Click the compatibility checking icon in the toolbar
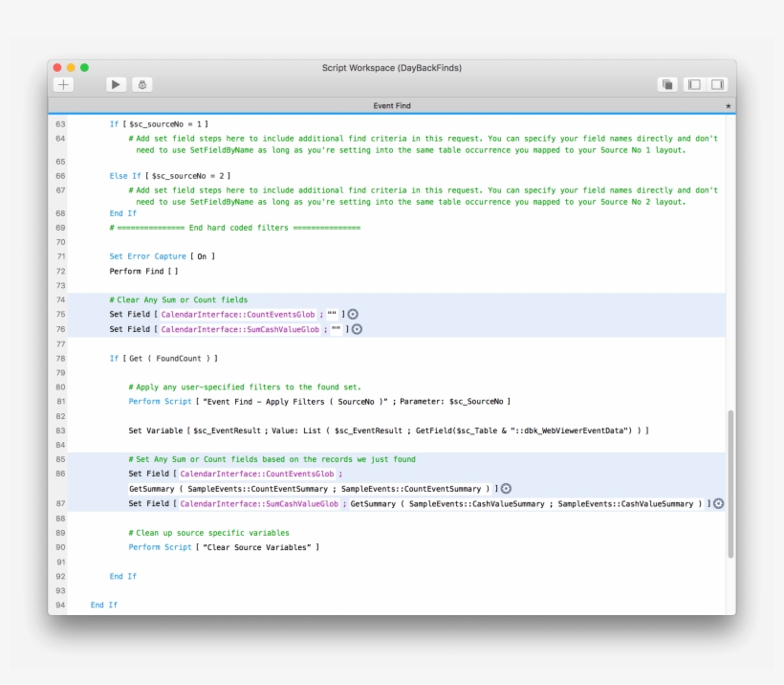Screen dimensions: 784x685 pos(666,84)
